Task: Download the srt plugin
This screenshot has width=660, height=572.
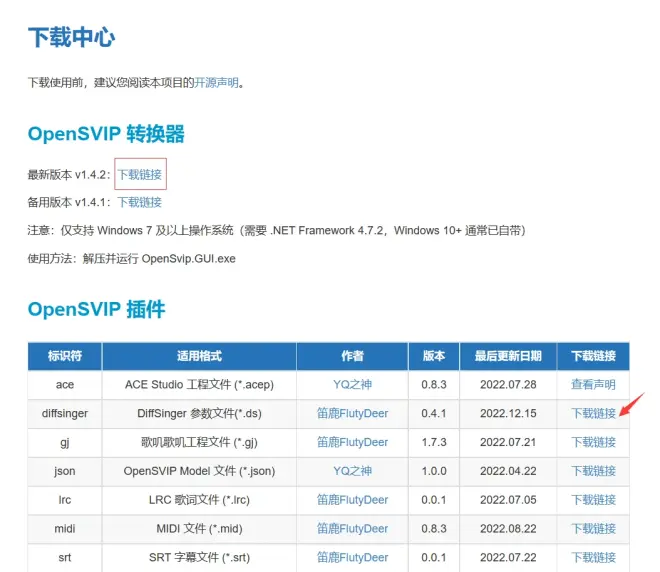Action: click(x=593, y=557)
